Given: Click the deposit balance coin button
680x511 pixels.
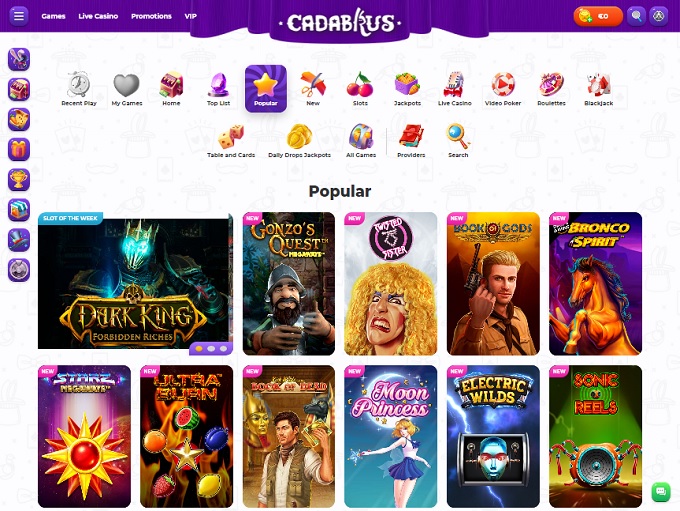Looking at the screenshot, I should (x=598, y=16).
